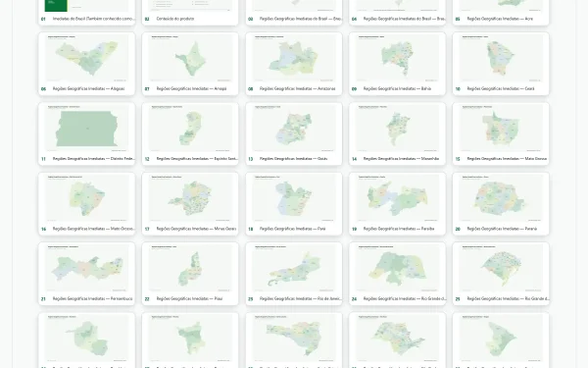The image size is (588, 368).
Task: Open the Amazonas map thumbnail
Action: (294, 58)
